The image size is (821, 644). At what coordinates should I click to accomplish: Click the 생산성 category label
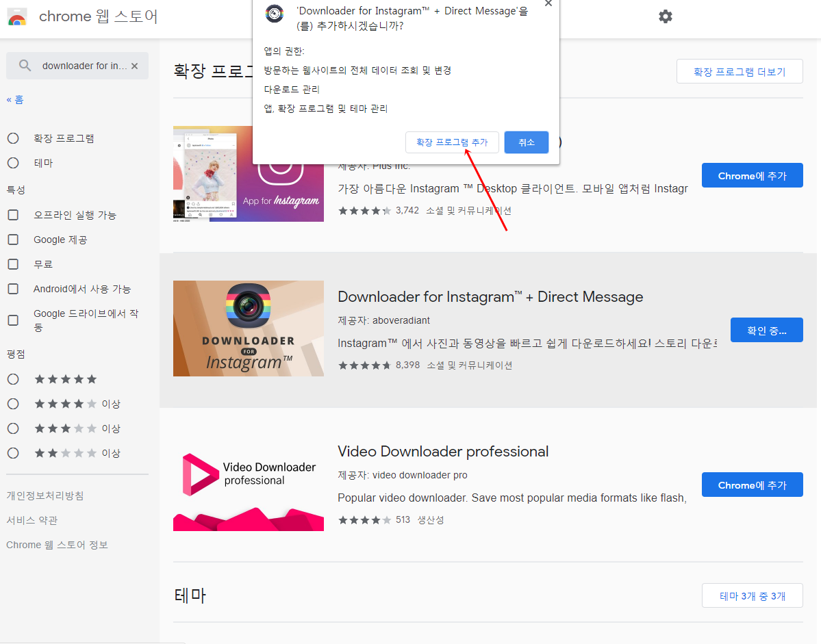[x=431, y=520]
